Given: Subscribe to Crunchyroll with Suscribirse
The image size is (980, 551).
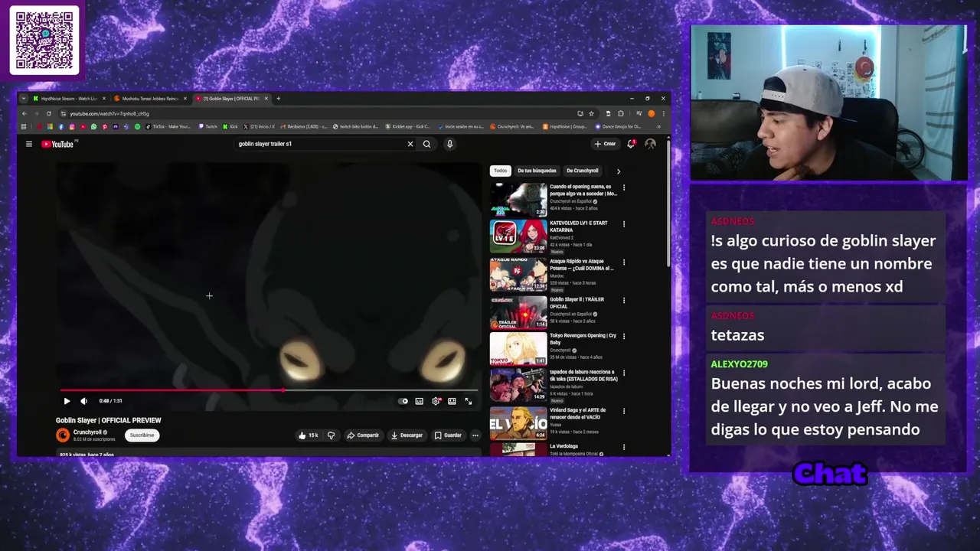Looking at the screenshot, I should pyautogui.click(x=142, y=435).
